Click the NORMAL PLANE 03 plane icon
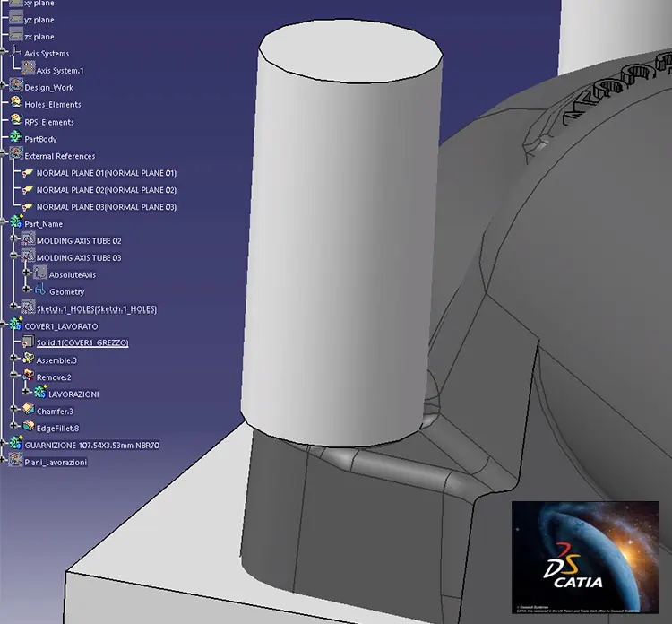 point(28,206)
